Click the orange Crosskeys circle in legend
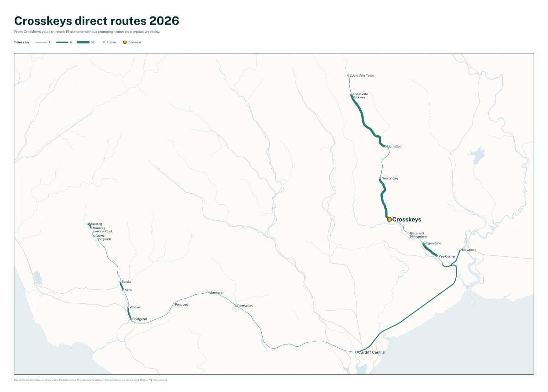 125,42
